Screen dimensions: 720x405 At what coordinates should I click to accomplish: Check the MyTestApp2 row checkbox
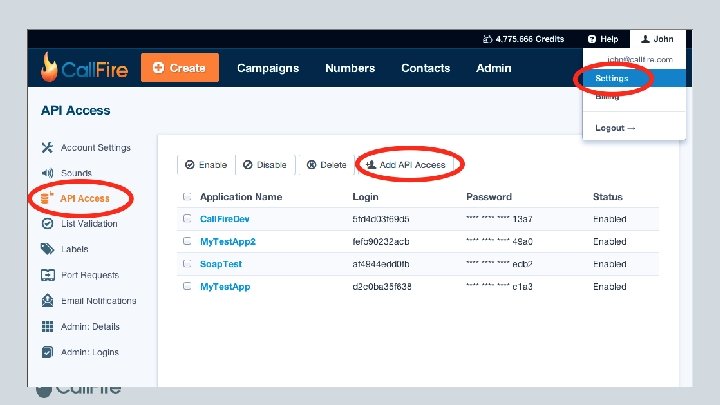coord(186,241)
